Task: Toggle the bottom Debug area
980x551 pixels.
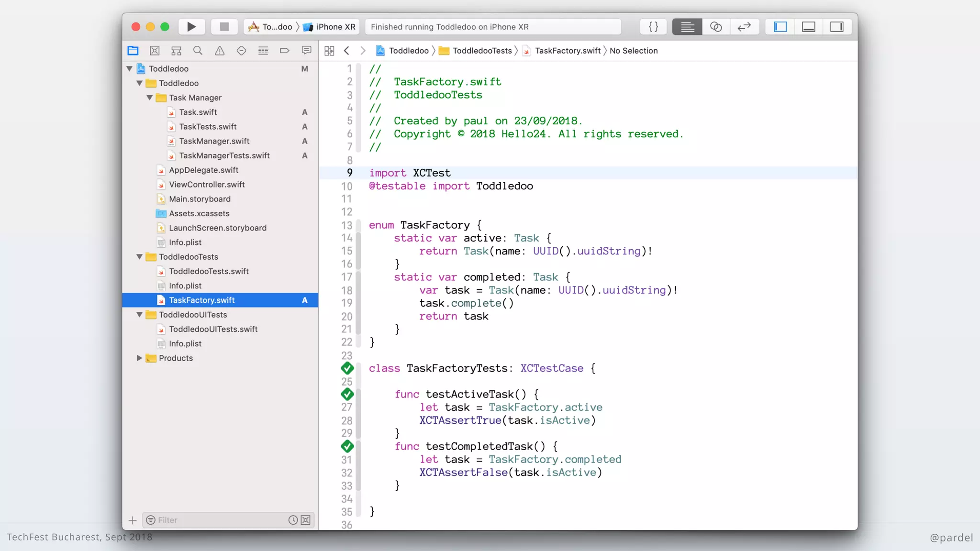Action: pos(809,27)
